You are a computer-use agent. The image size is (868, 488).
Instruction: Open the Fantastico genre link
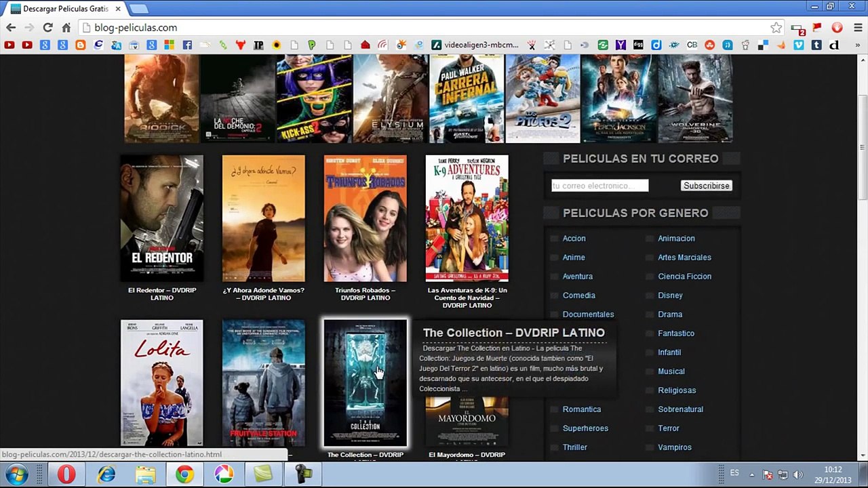[x=676, y=333]
